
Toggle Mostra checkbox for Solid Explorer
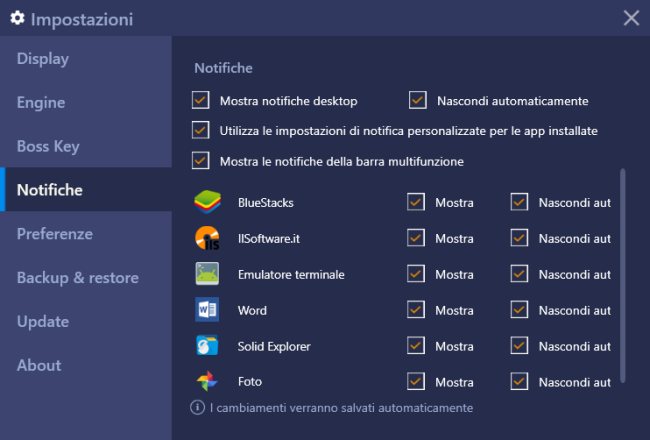coord(416,345)
